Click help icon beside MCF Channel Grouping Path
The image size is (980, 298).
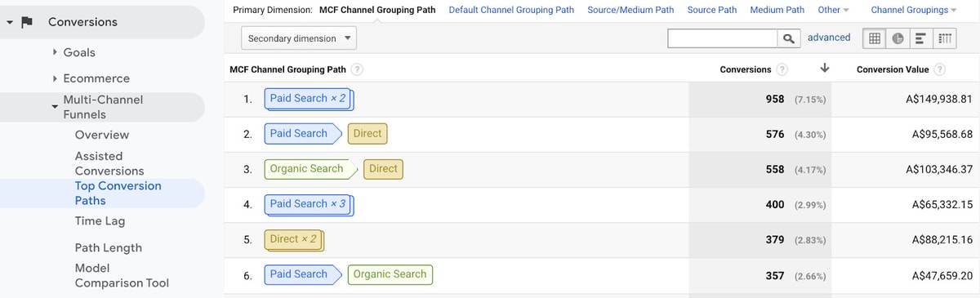pyautogui.click(x=358, y=69)
